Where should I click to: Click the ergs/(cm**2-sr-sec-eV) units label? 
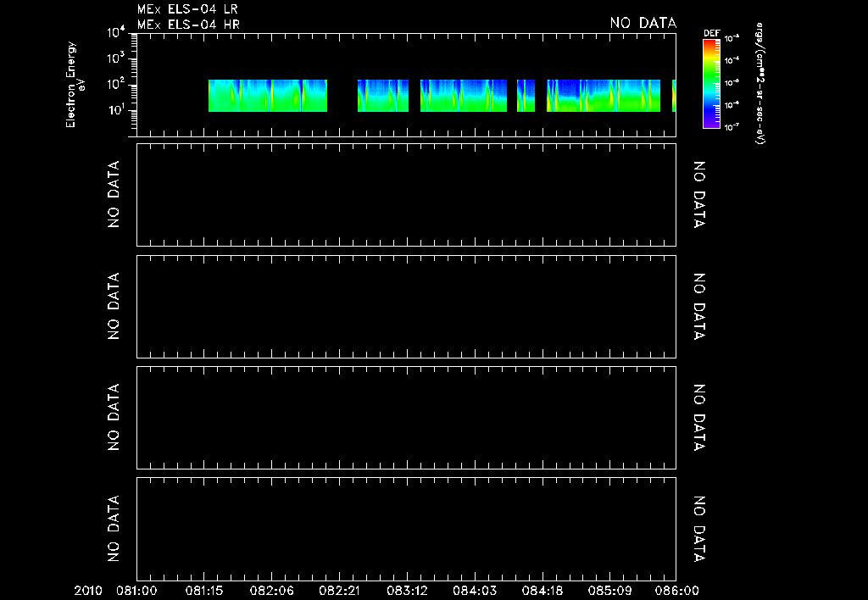tap(760, 84)
